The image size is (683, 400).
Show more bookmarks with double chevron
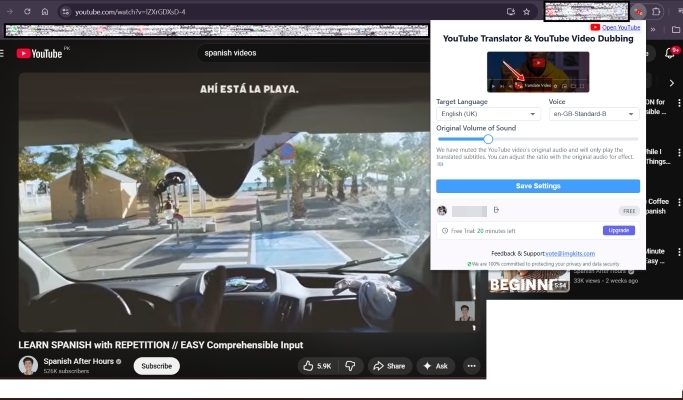click(653, 30)
